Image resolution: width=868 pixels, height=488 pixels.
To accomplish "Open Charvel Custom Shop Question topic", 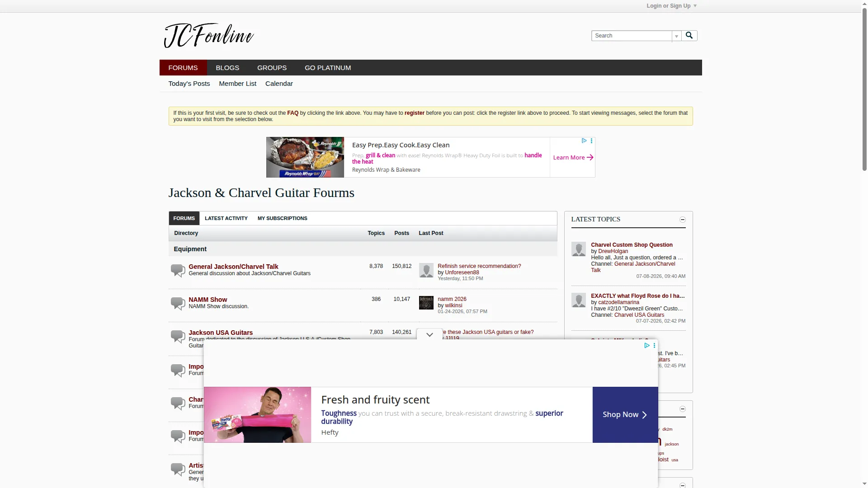I will tap(632, 245).
